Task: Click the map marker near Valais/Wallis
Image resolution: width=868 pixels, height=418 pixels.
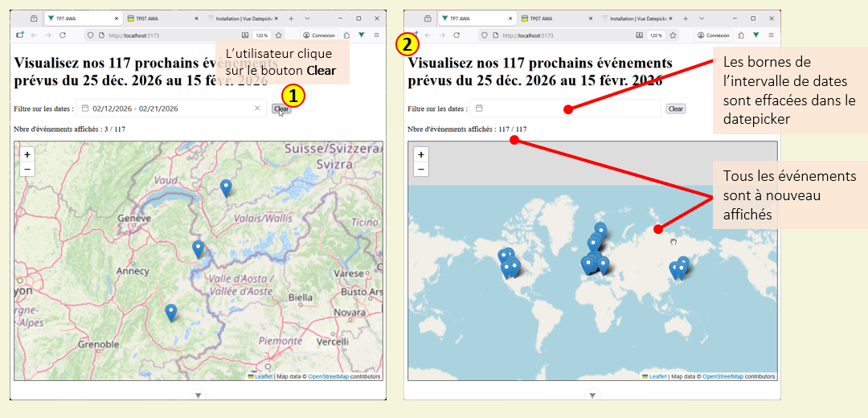Action: click(226, 186)
